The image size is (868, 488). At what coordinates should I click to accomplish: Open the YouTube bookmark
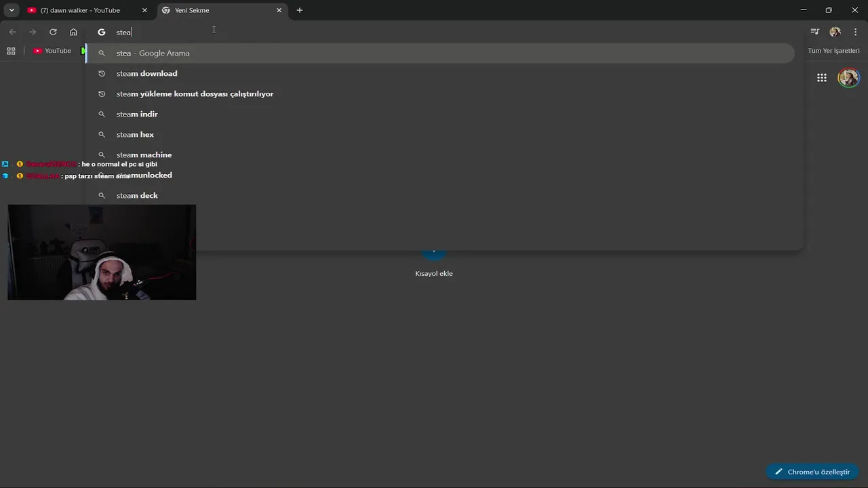(x=52, y=51)
